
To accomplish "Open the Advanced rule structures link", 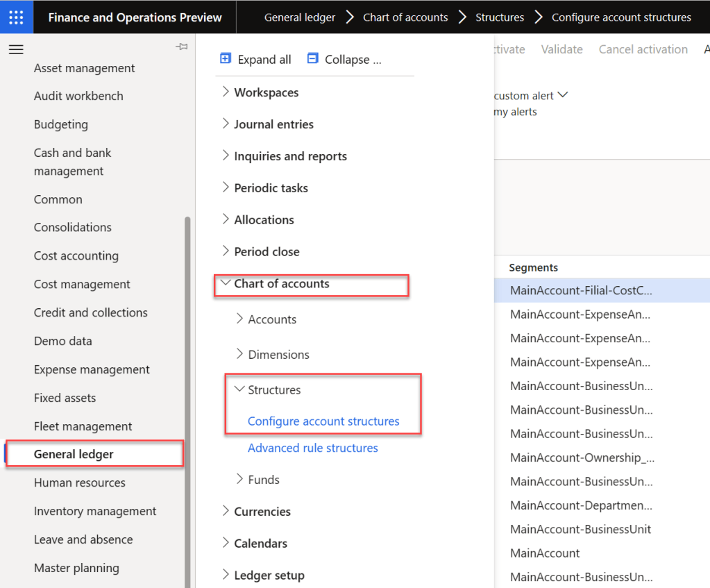I will click(x=312, y=448).
